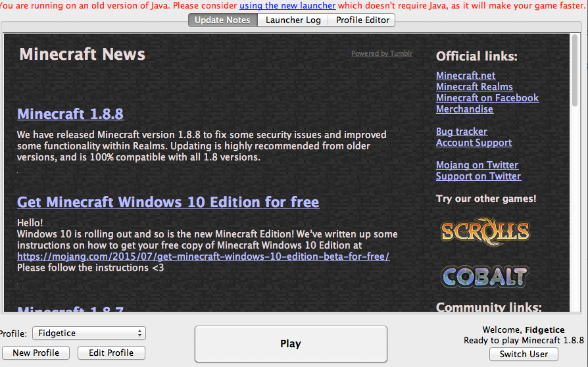Launch the game with the Play button

coord(291,344)
